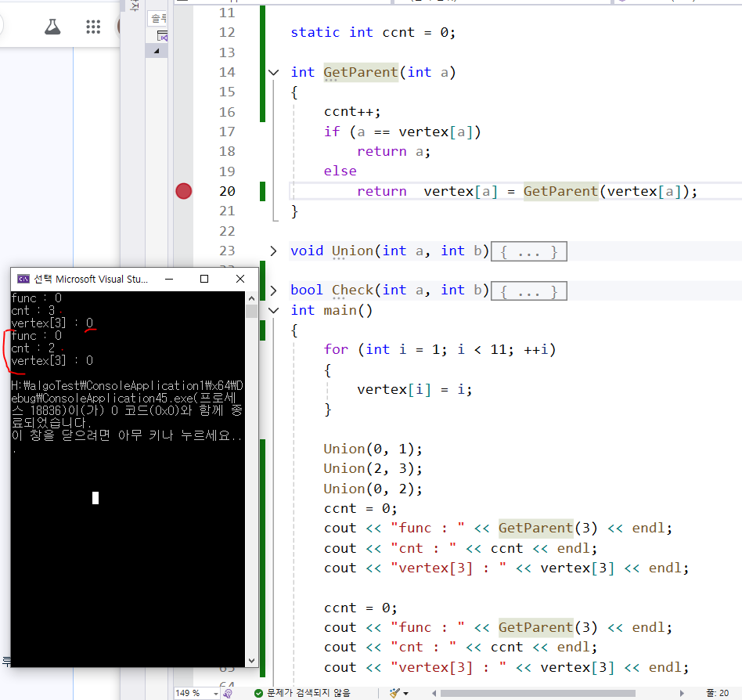The height and width of the screenshot is (700, 742).
Task: Expand the Solution Explorer tree triangle
Action: click(157, 51)
